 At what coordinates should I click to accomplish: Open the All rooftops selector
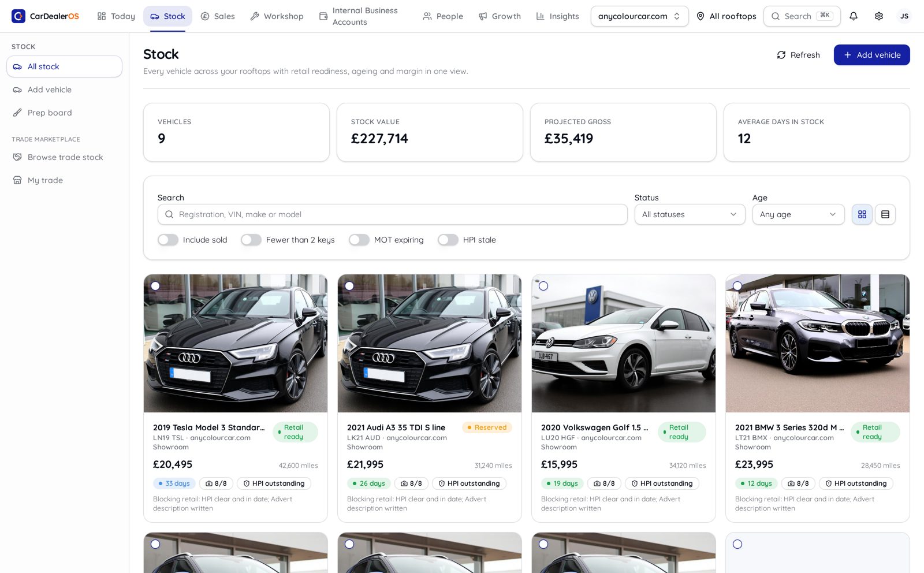[726, 16]
